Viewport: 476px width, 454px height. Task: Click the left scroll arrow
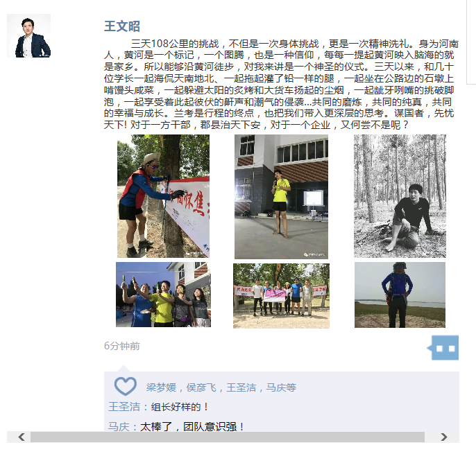click(22, 437)
